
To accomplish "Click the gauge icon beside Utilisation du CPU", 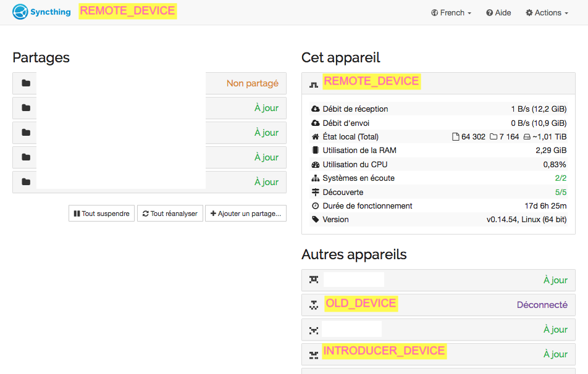I will point(316,165).
